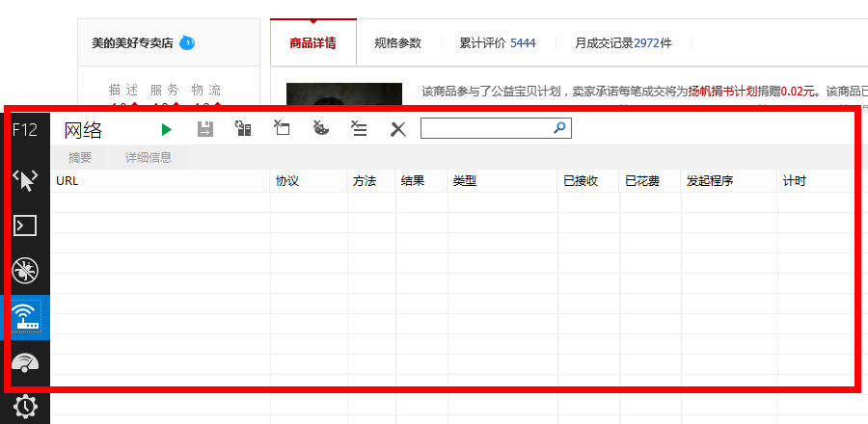Image resolution: width=868 pixels, height=424 pixels.
Task: Open the UI Responsiveness gauge tool
Action: [25, 362]
